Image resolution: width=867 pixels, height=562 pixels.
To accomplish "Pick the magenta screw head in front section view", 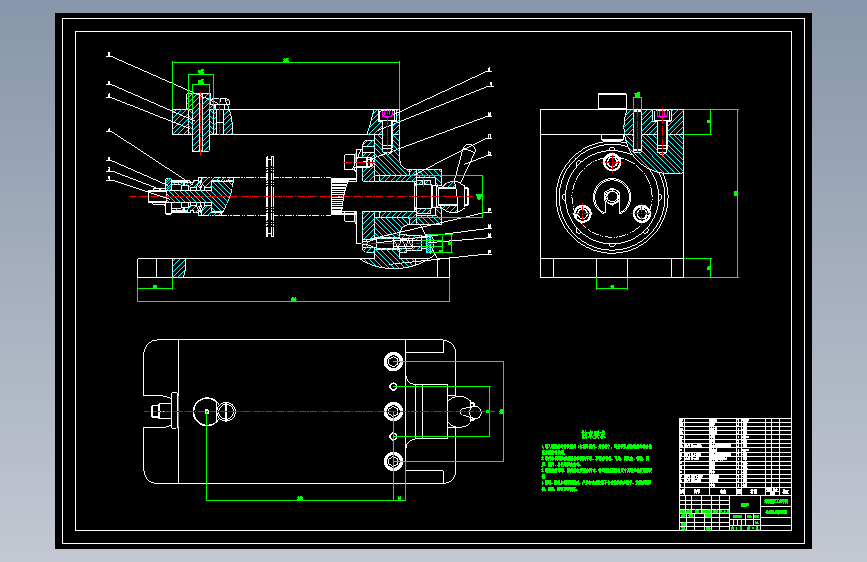I will click(387, 115).
